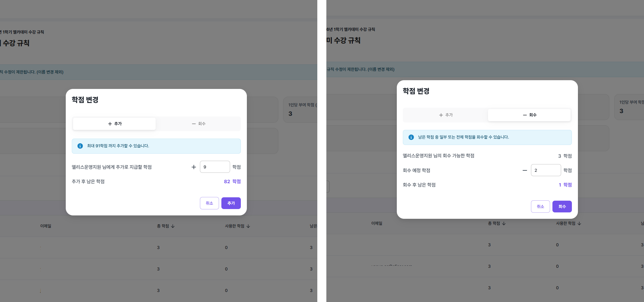
Task: Click the 1 학점 remaining after recovery value
Action: pyautogui.click(x=565, y=185)
